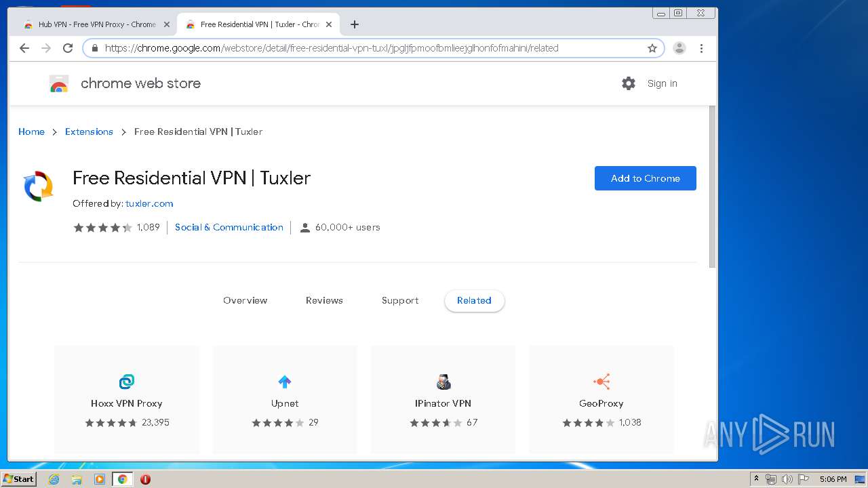
Task: Click the volume tray icon
Action: 787,479
